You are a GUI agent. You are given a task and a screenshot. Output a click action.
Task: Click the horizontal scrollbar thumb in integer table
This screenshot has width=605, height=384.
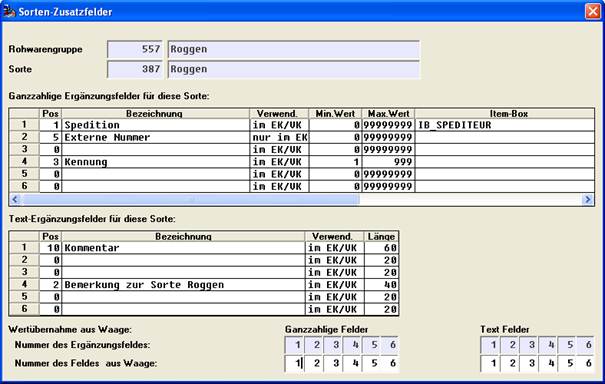pos(191,200)
